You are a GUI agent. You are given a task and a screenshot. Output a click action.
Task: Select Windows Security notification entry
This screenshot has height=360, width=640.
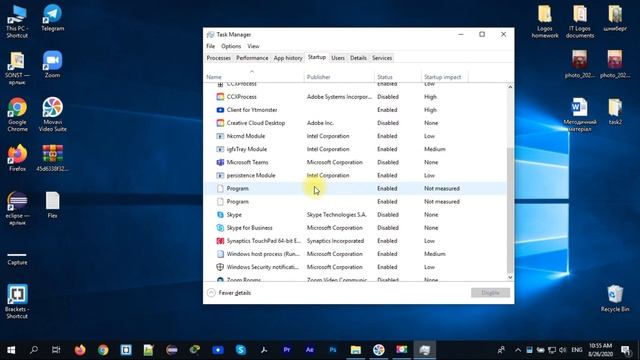(x=355, y=267)
